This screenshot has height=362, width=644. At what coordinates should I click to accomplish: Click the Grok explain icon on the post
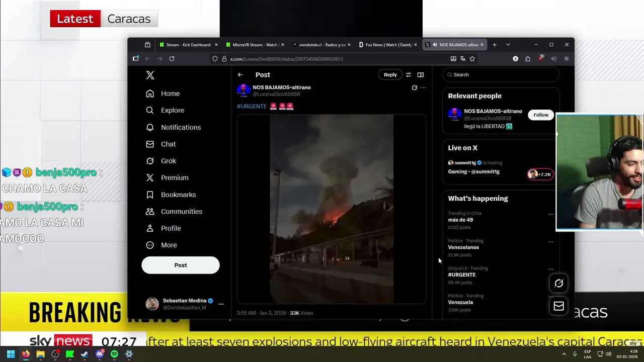415,87
